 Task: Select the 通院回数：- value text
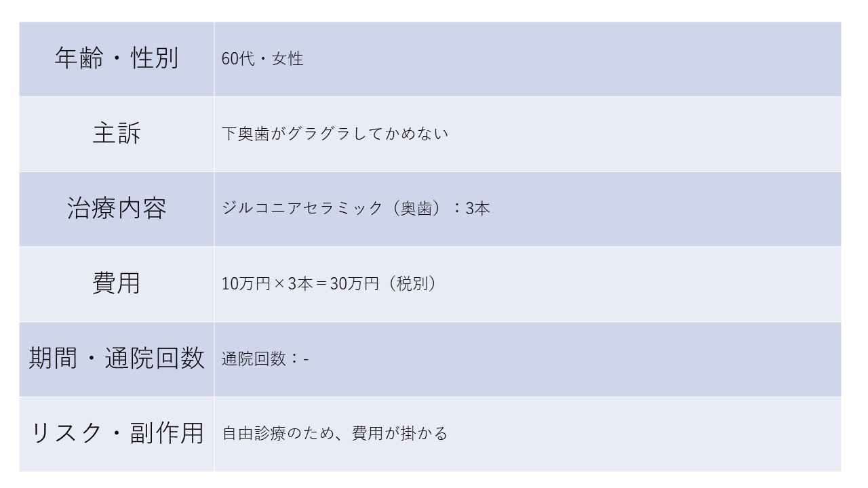(265, 359)
